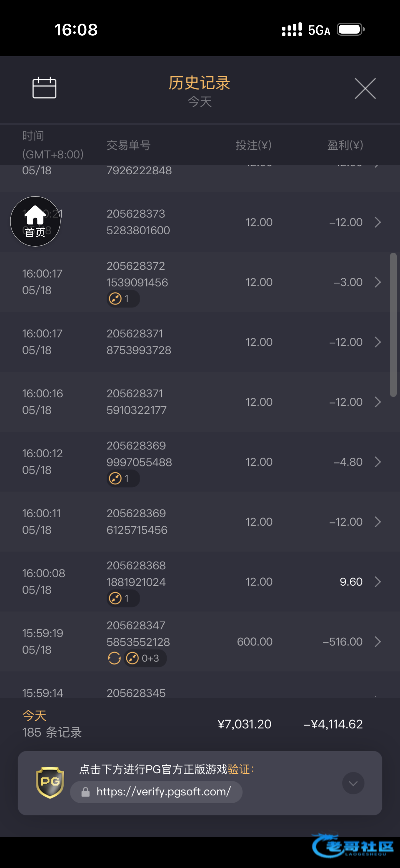400x868 pixels.
Task: Click the vertical scrollbar thumb on right
Action: [393, 325]
